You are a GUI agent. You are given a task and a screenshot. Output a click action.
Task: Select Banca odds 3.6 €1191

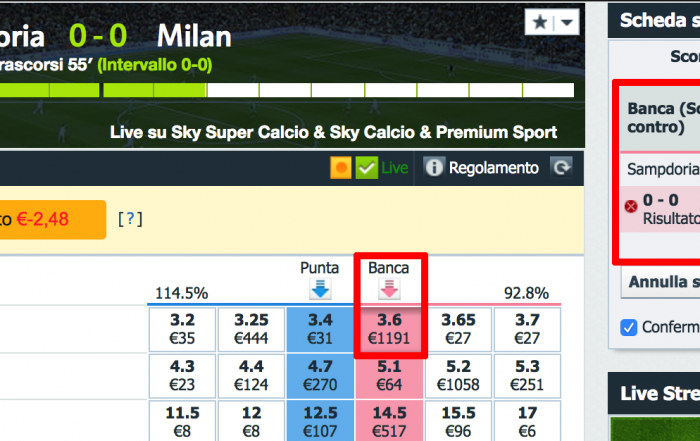point(389,329)
